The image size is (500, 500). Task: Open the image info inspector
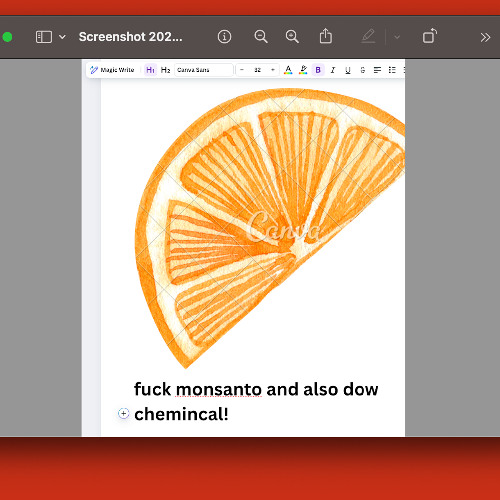[224, 37]
